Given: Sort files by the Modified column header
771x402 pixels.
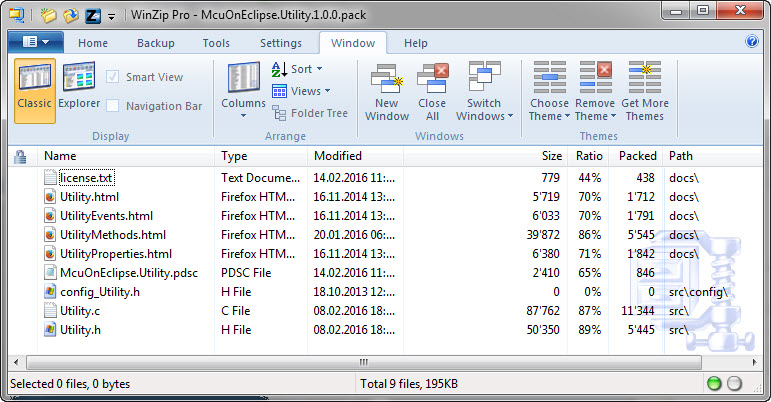Looking at the screenshot, I should (338, 156).
